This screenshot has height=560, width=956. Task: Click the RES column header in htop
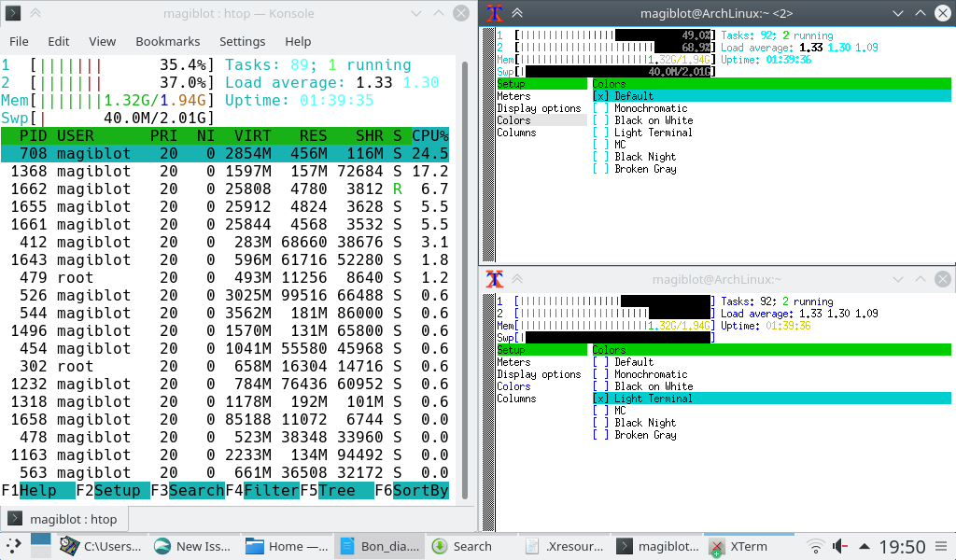click(x=314, y=136)
